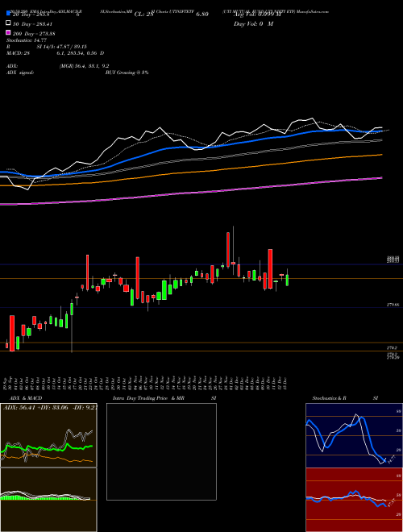Select the '200 Day - 273.38' legend text
The image size is (403, 532).
35,34
